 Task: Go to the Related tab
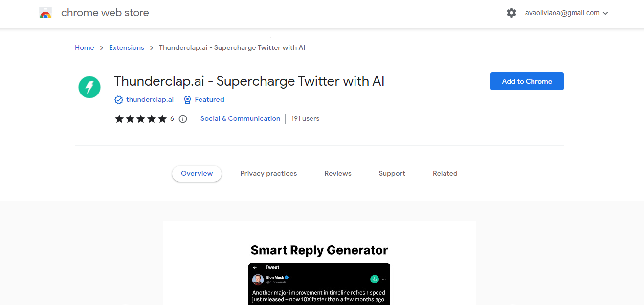[445, 174]
